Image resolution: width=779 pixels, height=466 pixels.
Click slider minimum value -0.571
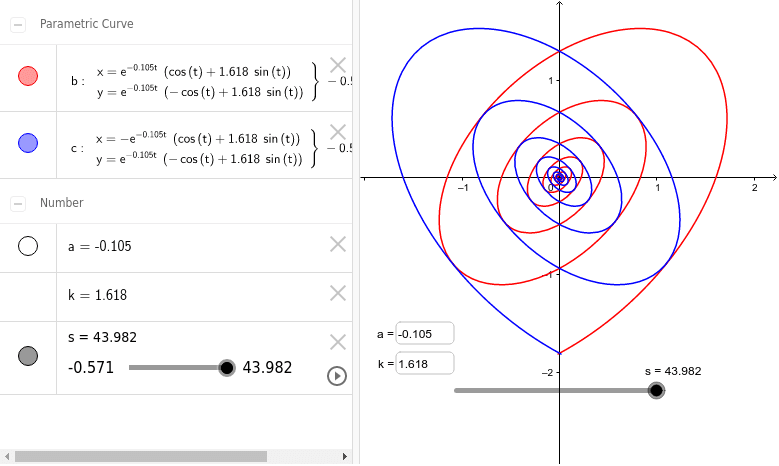pyautogui.click(x=91, y=368)
